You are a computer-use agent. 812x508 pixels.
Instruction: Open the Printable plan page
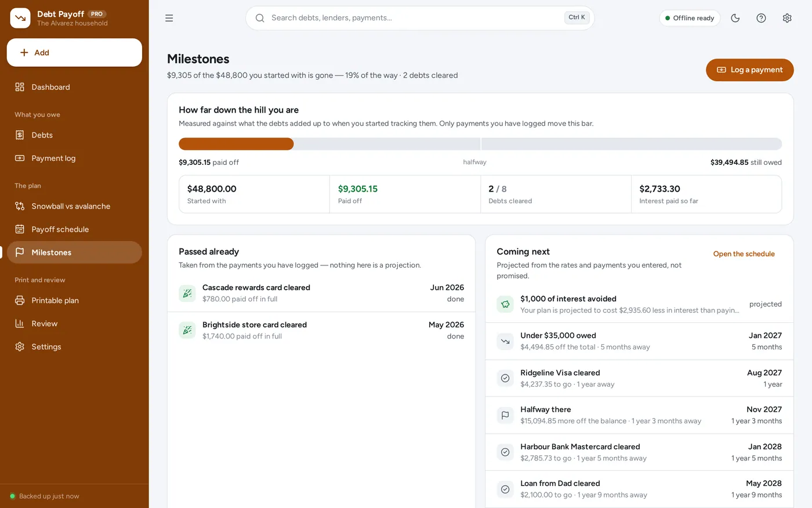[x=74, y=301]
